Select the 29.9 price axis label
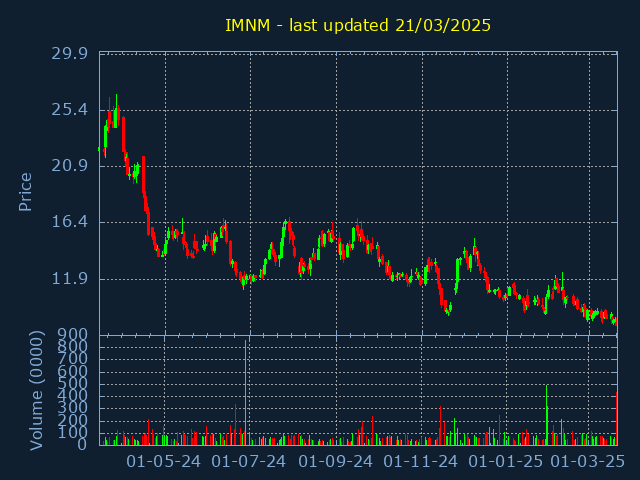Screen dimensions: 640x480 click(69, 53)
